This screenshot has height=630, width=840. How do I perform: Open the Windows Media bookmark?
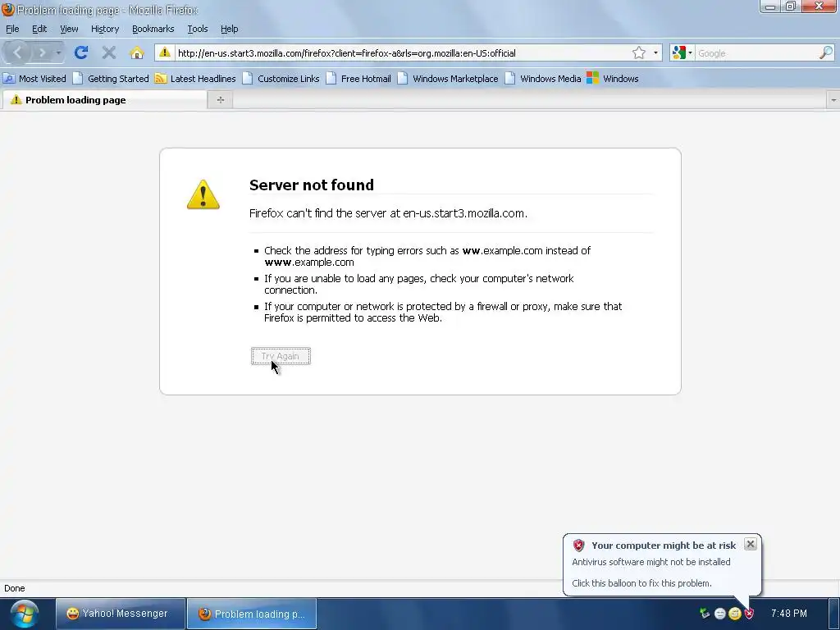[543, 79]
